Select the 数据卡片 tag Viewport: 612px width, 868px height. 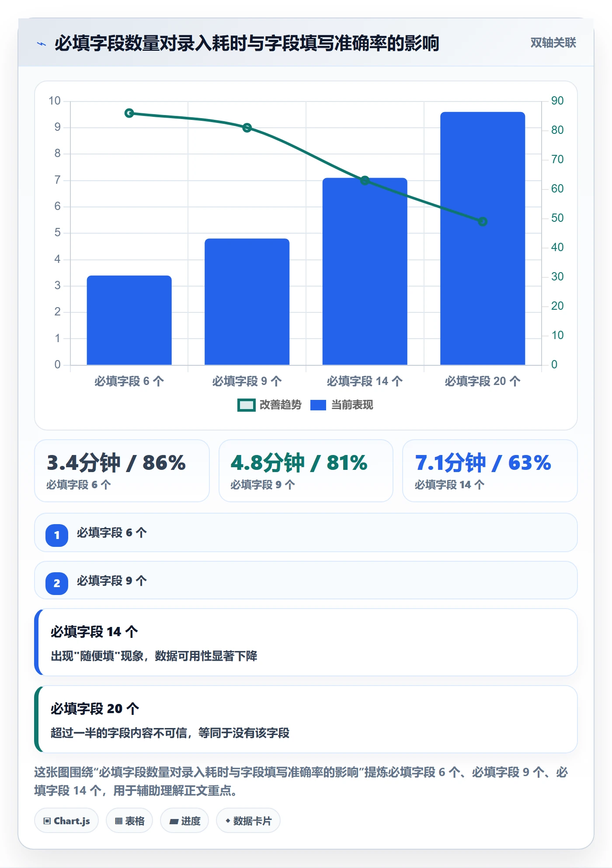(x=248, y=821)
